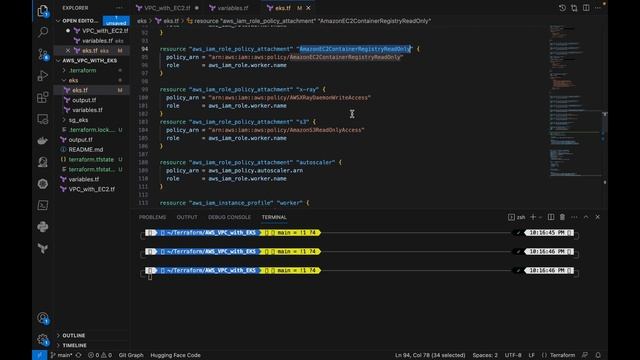640x360 pixels.
Task: Open the Python icon in activity bar
Action: tap(42, 227)
